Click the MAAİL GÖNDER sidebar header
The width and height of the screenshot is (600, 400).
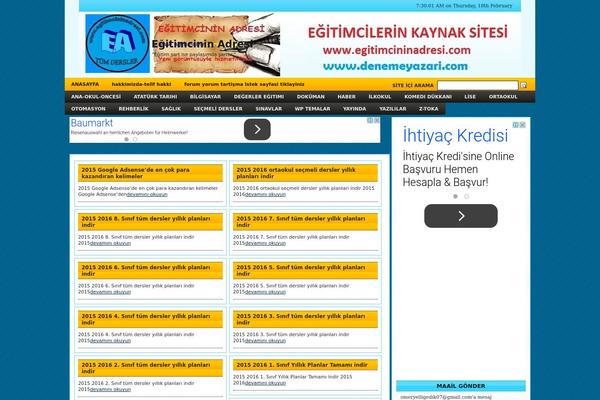(x=461, y=386)
